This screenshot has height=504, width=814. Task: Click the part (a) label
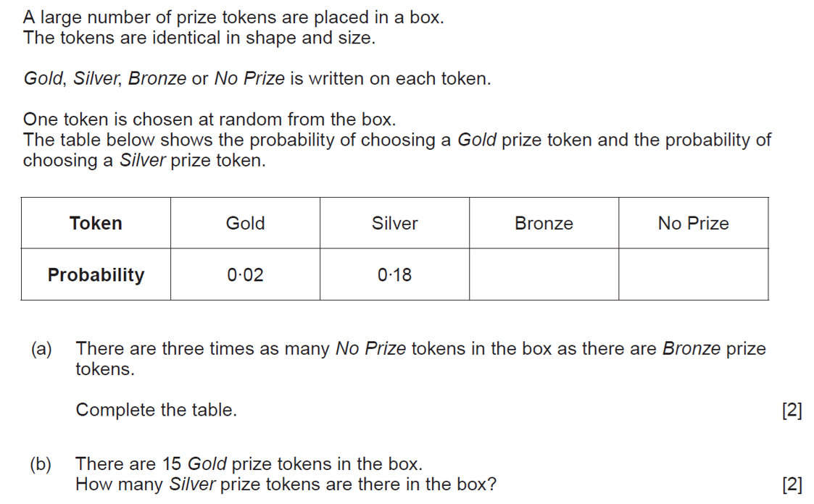coord(41,349)
